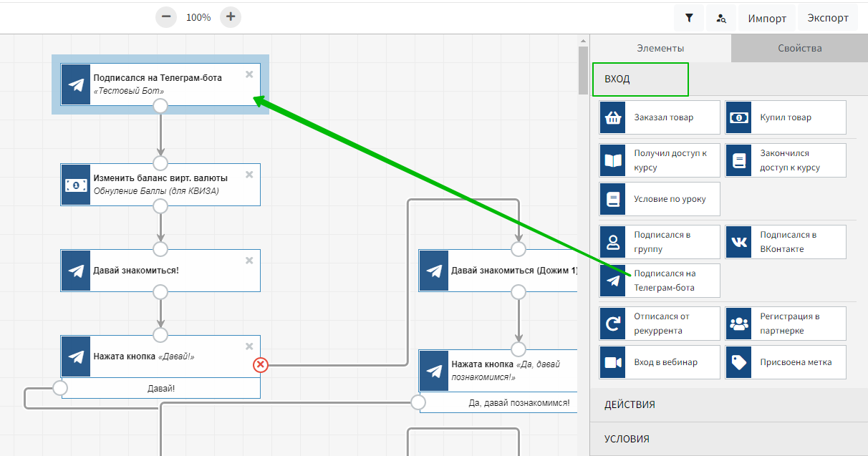Select the 'Регистрация в партнерке' element

(x=786, y=324)
